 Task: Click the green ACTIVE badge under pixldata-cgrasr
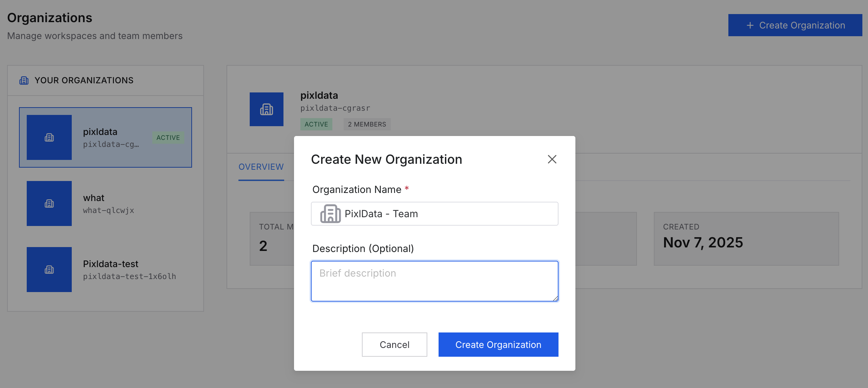316,124
